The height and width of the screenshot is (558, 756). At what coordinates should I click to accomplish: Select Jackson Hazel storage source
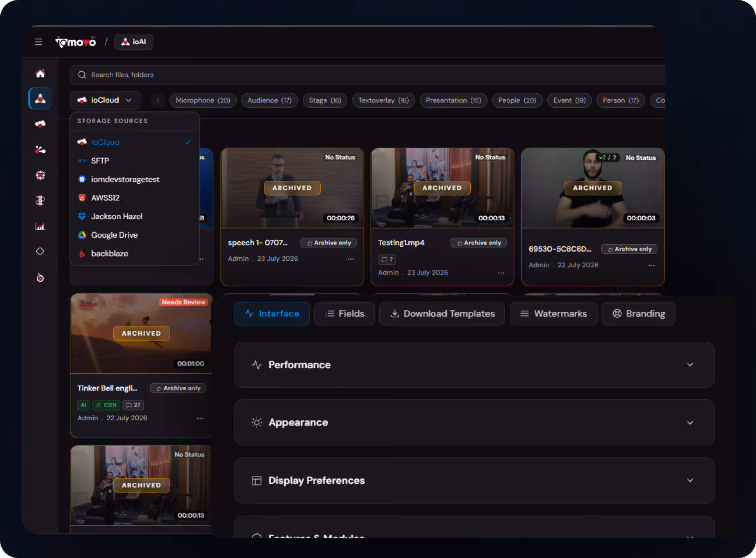coord(135,216)
